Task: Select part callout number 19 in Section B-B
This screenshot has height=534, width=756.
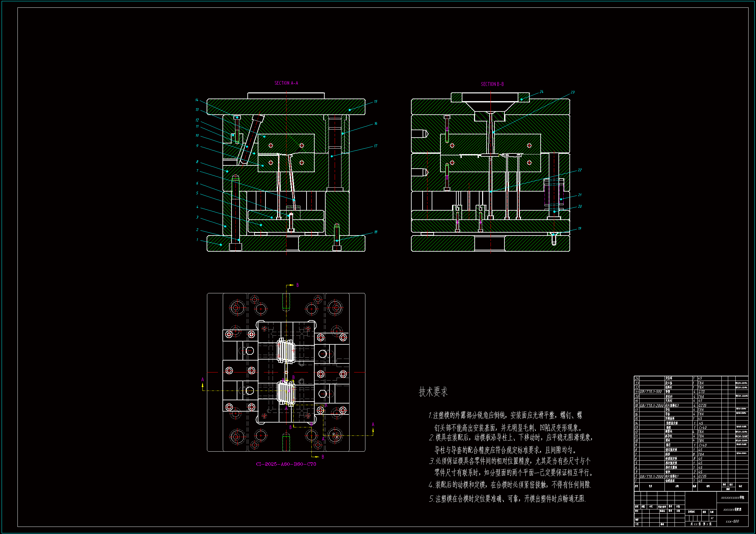Action: click(x=579, y=228)
